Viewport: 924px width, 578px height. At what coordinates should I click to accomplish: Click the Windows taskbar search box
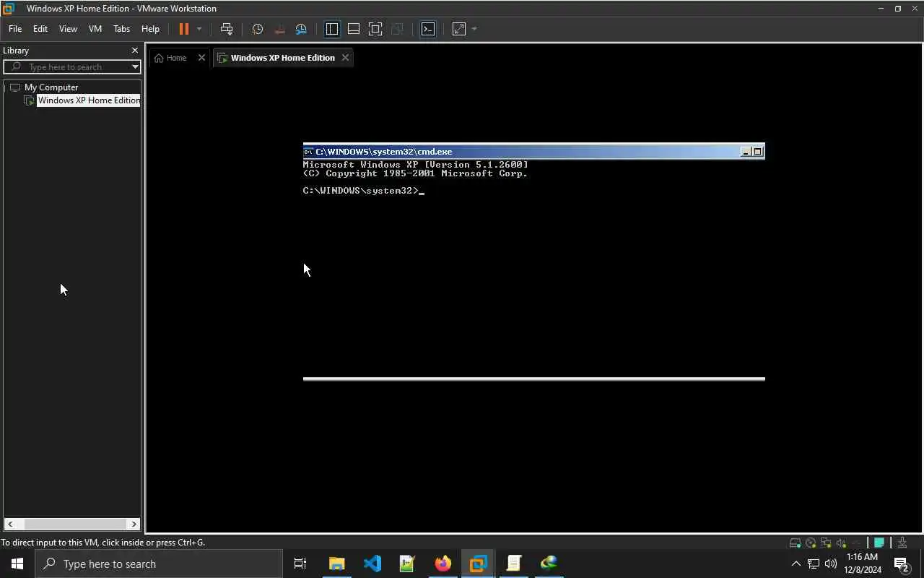[x=159, y=564]
